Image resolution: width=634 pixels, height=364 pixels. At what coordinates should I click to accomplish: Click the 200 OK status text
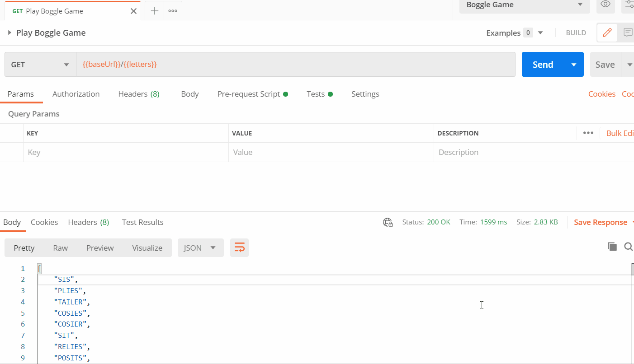coord(439,222)
